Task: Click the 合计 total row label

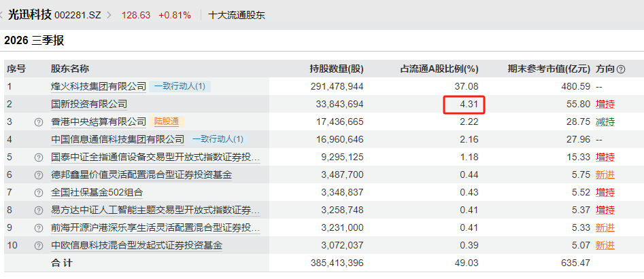Action: [x=61, y=263]
